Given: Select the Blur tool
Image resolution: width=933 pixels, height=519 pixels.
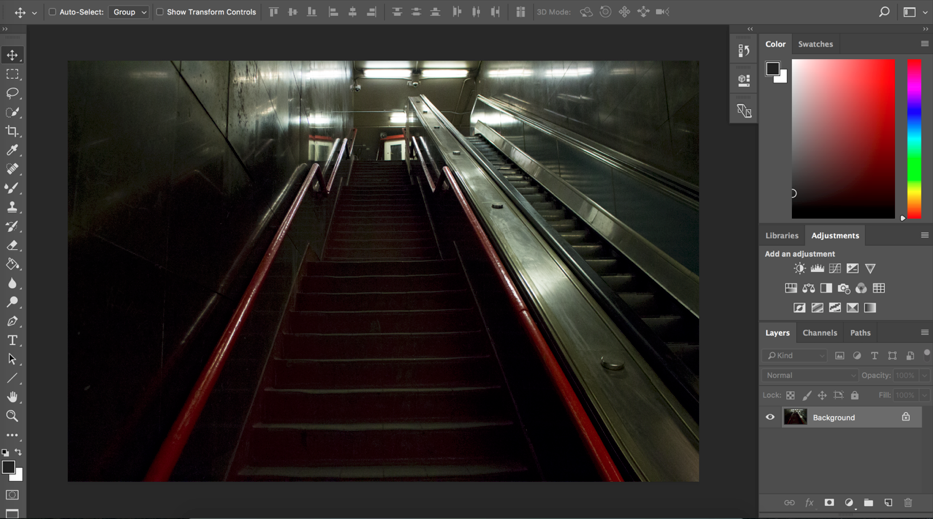Looking at the screenshot, I should coord(12,283).
